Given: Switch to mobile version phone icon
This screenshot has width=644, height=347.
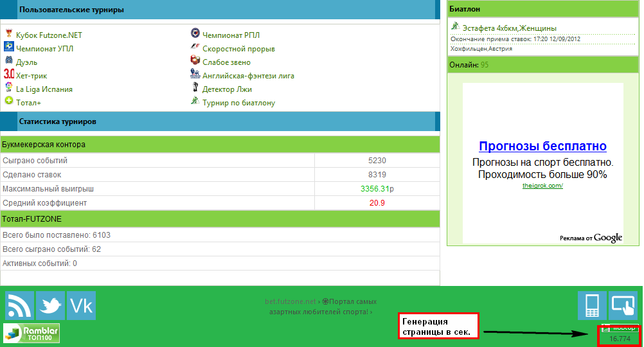Looking at the screenshot, I should click(592, 305).
